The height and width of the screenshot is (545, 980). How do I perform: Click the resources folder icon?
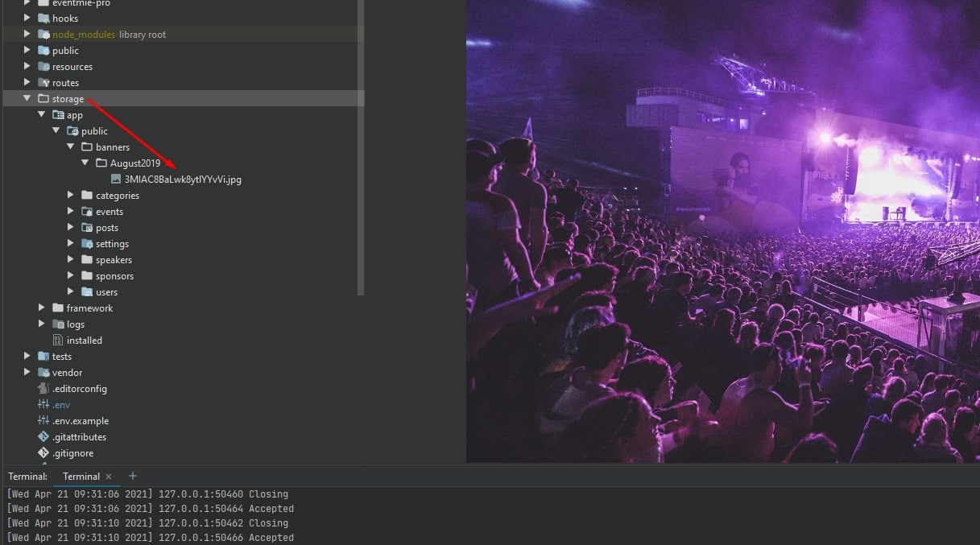coord(43,67)
